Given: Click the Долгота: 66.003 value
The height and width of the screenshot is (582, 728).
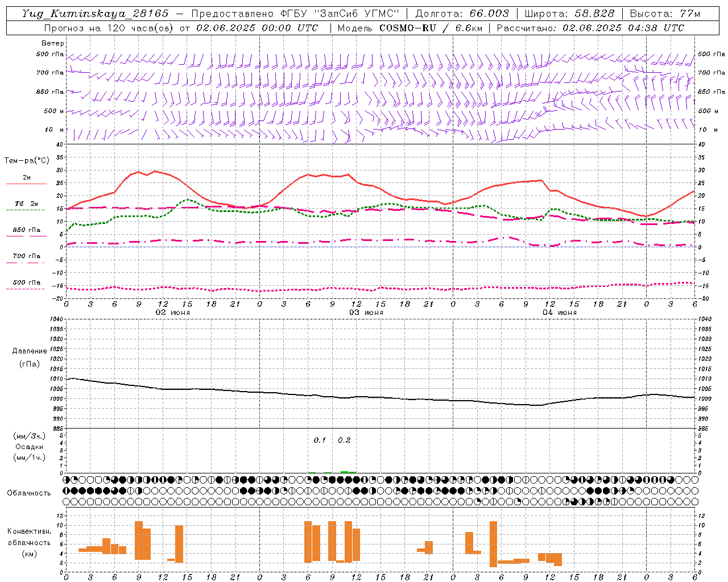Looking at the screenshot, I should 462,14.
